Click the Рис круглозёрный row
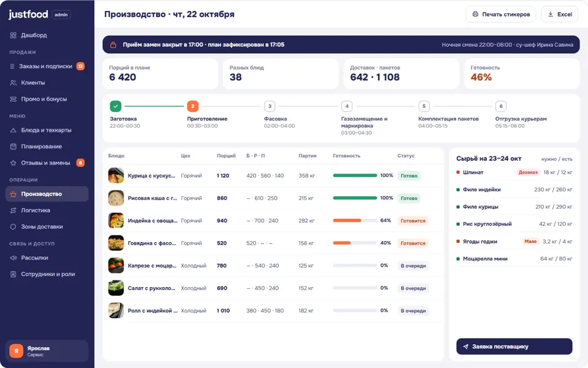The width and height of the screenshot is (588, 368). pos(514,224)
